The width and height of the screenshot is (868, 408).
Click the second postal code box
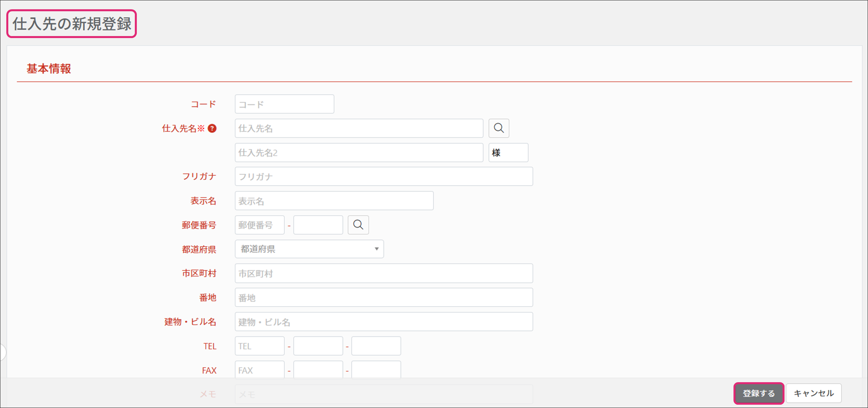pyautogui.click(x=318, y=225)
